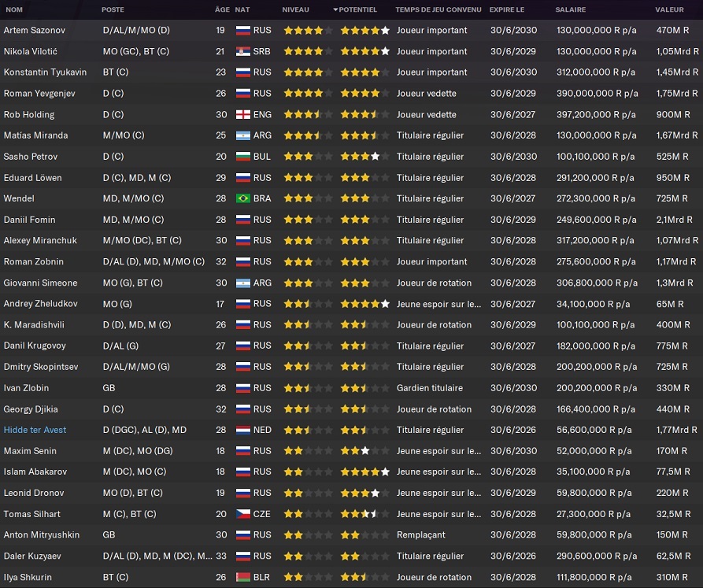Image resolution: width=703 pixels, height=588 pixels.
Task: Click Daler Kuzyaev's truncated position cell
Action: [x=157, y=556]
